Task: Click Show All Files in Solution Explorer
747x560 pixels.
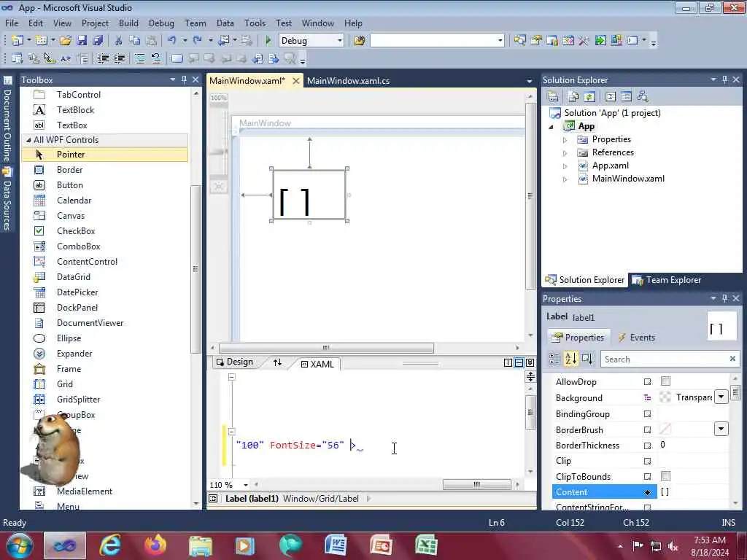Action: pyautogui.click(x=573, y=97)
